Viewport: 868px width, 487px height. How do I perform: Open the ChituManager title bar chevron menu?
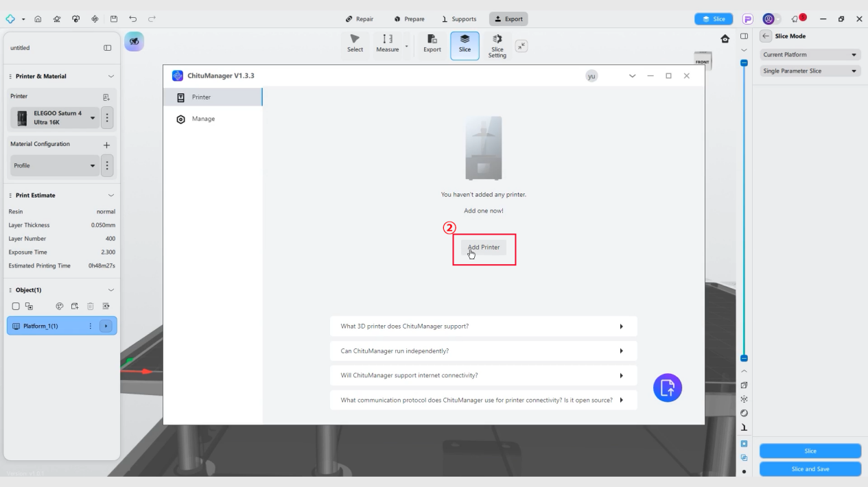[632, 76]
